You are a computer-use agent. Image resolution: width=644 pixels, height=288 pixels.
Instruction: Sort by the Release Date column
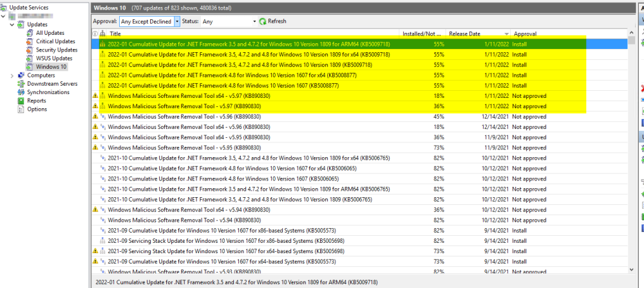tap(478, 34)
